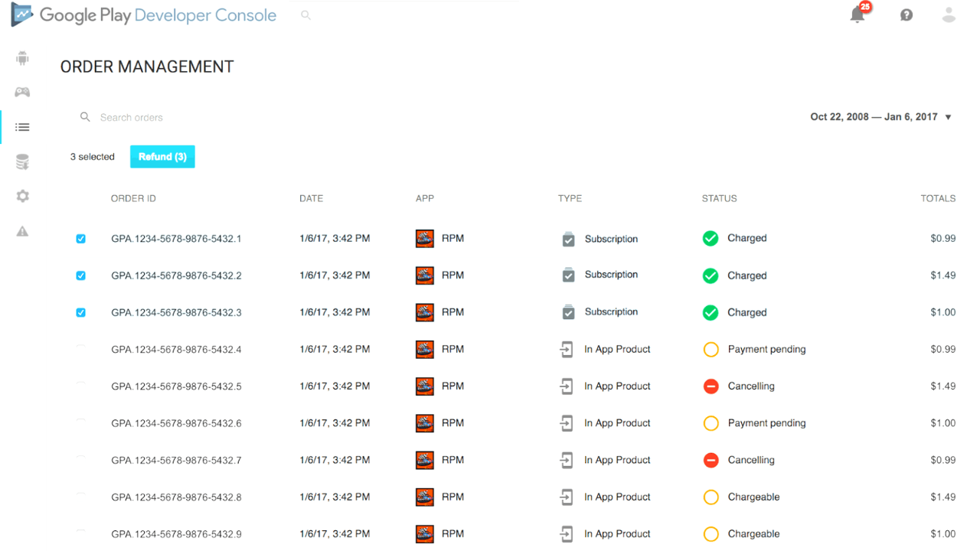Click the RPM app icon for order 5432.7
The height and width of the screenshot is (551, 980).
point(425,460)
